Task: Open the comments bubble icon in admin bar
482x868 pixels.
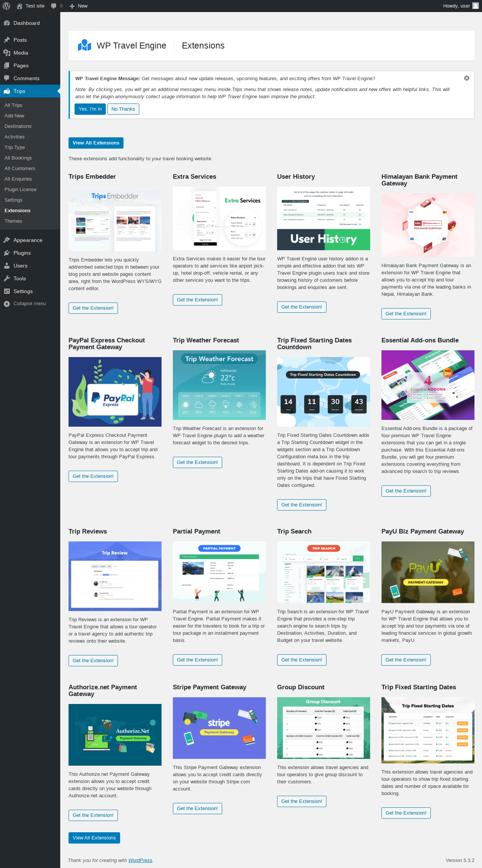Action: [54, 6]
